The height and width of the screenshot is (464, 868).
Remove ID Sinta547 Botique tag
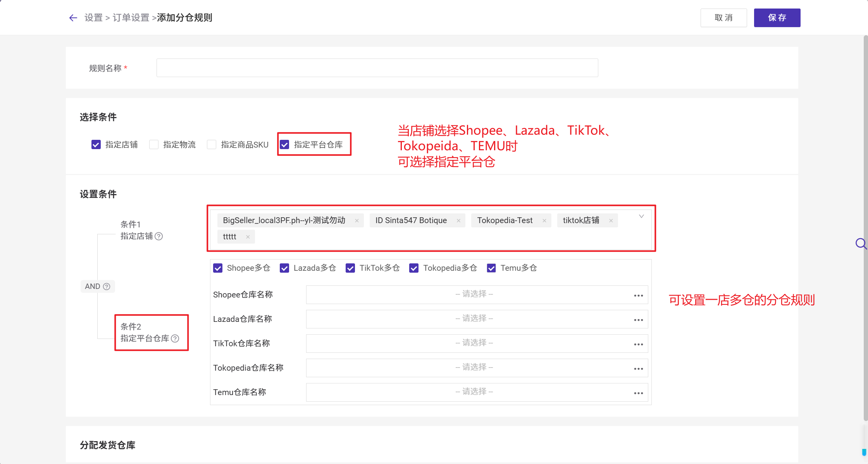458,221
